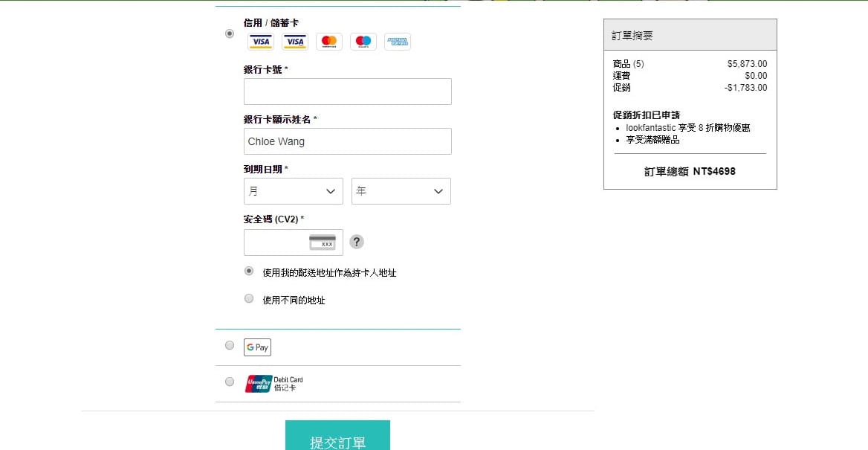The height and width of the screenshot is (450, 868).
Task: Click the Chloe Wang cardholder name field
Action: [347, 141]
